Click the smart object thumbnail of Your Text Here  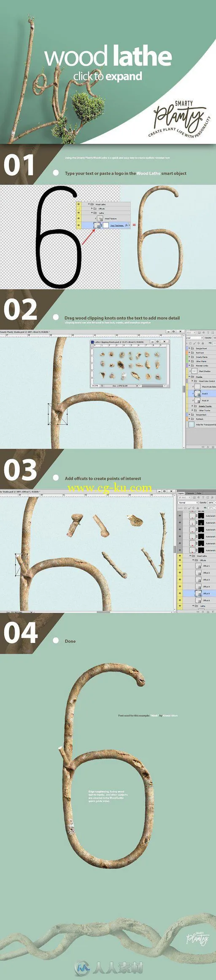pos(97,225)
